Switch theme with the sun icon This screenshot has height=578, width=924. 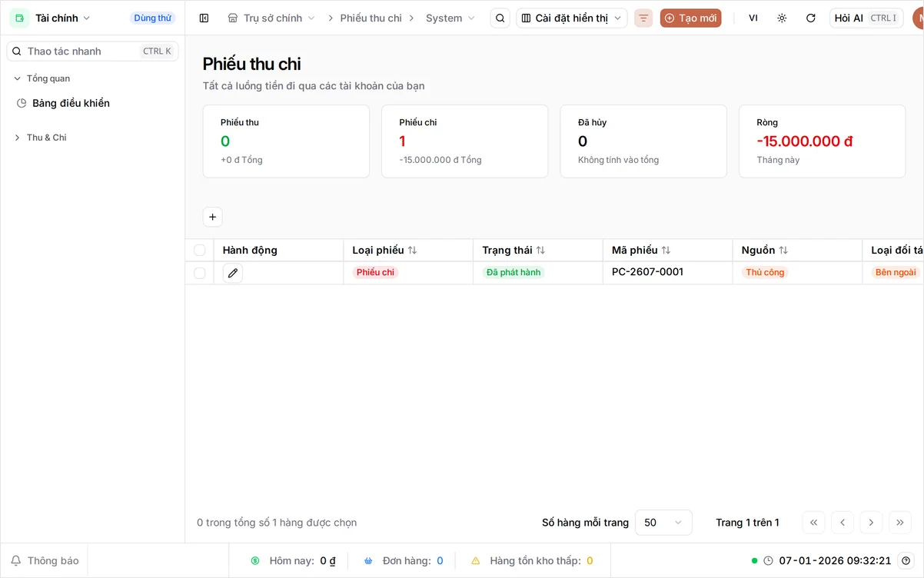tap(782, 18)
